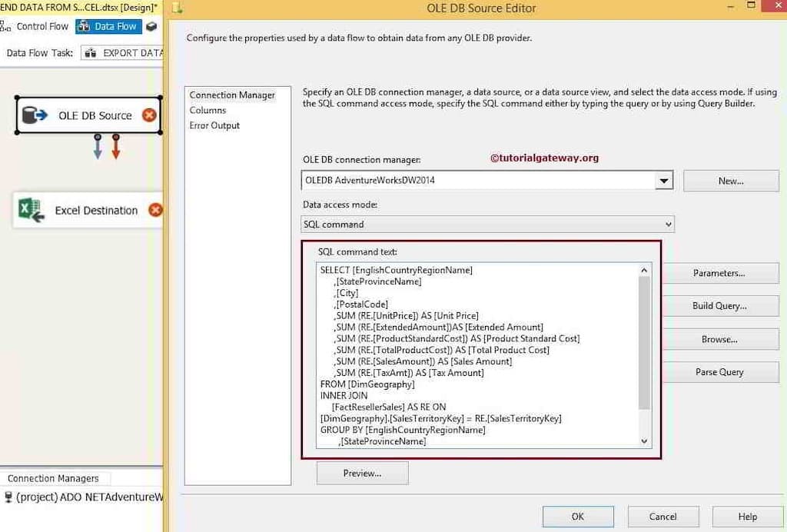This screenshot has width=787, height=532.
Task: Switch to the Control Flow tab
Action: click(x=42, y=26)
